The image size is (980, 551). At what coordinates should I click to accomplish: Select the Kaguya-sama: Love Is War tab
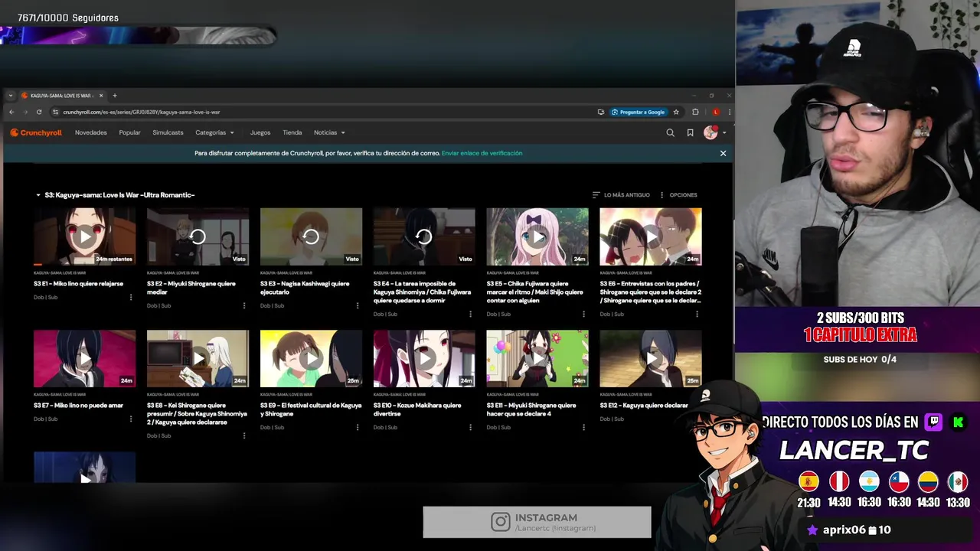pyautogui.click(x=61, y=96)
